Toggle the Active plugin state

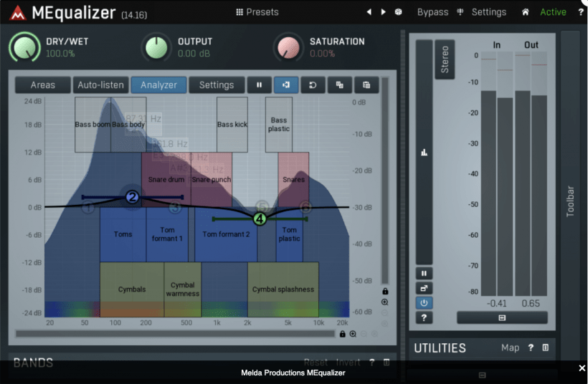553,12
